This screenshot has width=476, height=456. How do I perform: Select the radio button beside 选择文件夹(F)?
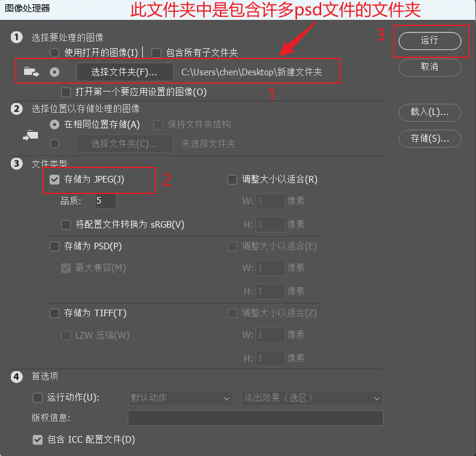[x=55, y=72]
